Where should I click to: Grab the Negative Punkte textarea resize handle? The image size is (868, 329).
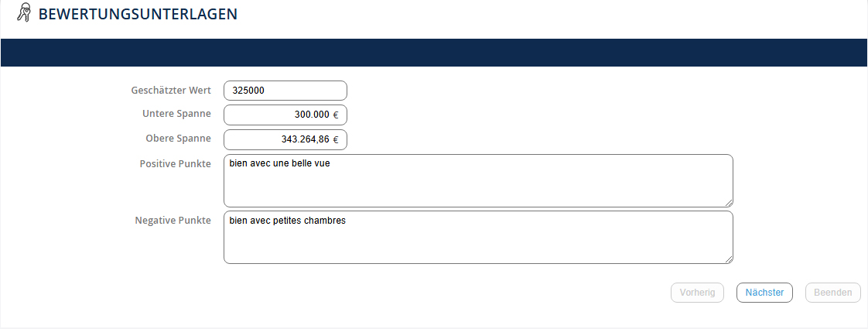click(x=728, y=259)
